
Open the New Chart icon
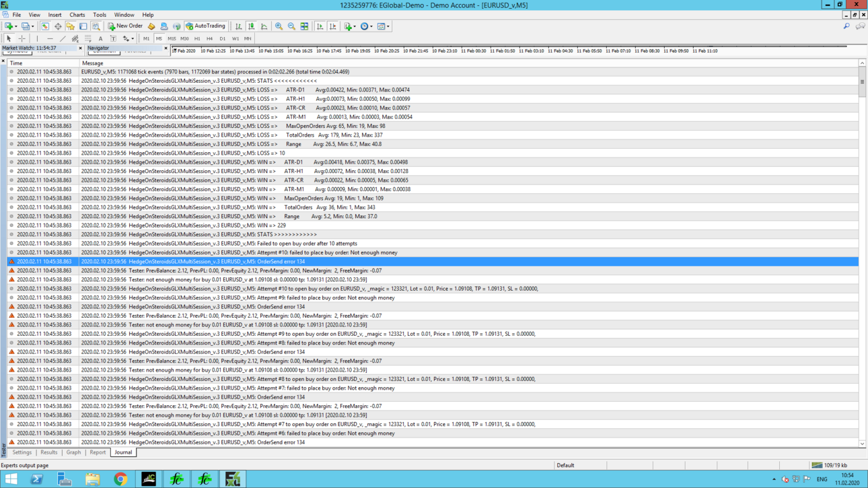pos(8,26)
